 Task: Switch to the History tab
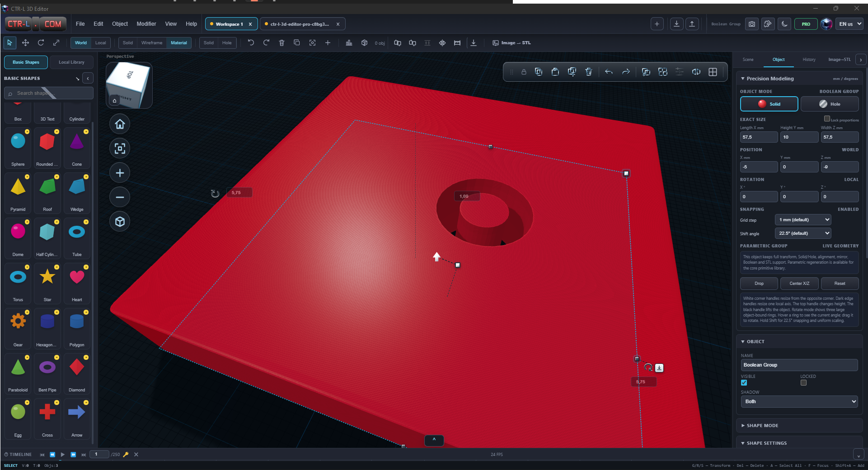(809, 60)
